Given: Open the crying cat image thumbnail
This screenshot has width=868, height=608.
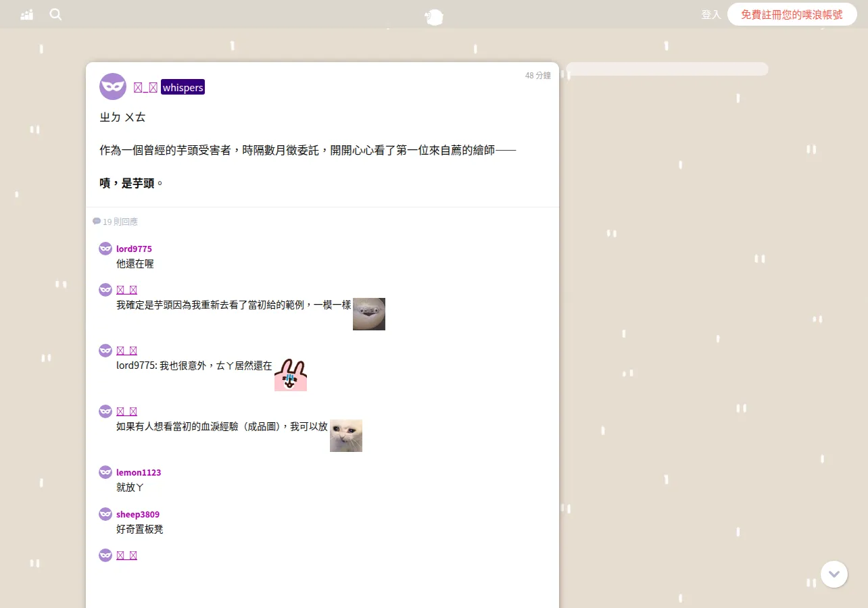Looking at the screenshot, I should pos(346,436).
